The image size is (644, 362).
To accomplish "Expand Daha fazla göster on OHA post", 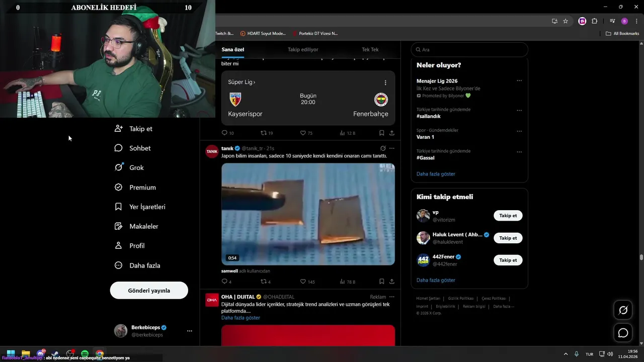I will (x=240, y=318).
